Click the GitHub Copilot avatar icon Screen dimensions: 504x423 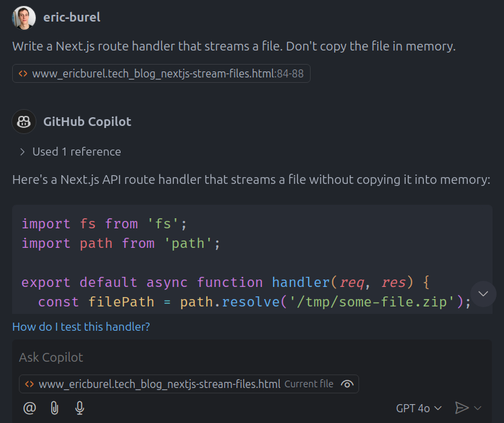tap(24, 121)
